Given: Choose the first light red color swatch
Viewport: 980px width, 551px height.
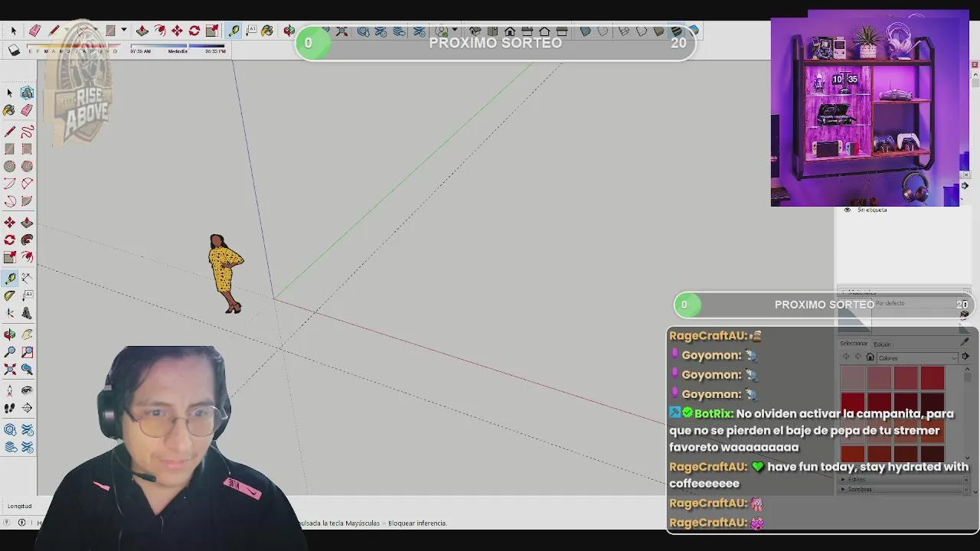Looking at the screenshot, I should point(853,377).
